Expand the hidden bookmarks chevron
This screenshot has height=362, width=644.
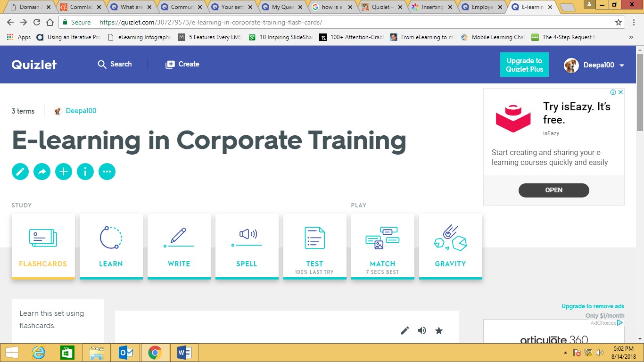631,37
